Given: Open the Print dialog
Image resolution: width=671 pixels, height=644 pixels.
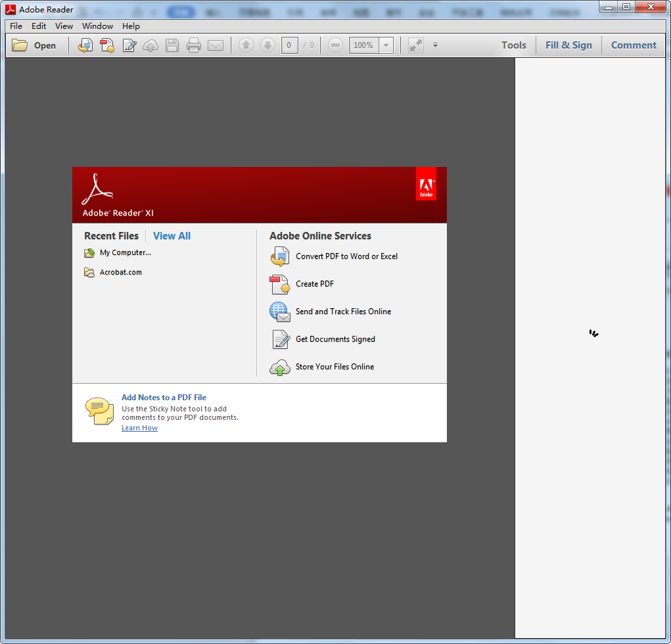Looking at the screenshot, I should (x=194, y=45).
